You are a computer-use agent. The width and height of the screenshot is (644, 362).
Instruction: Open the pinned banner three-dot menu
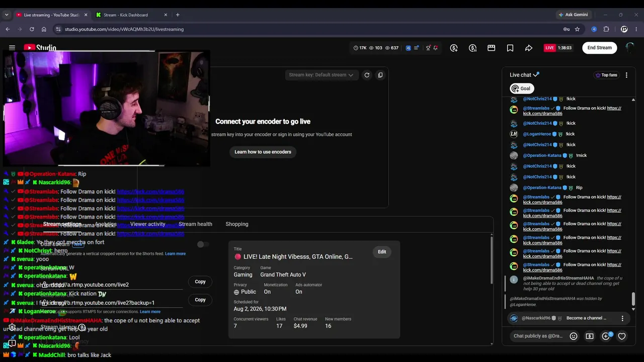tap(622, 318)
